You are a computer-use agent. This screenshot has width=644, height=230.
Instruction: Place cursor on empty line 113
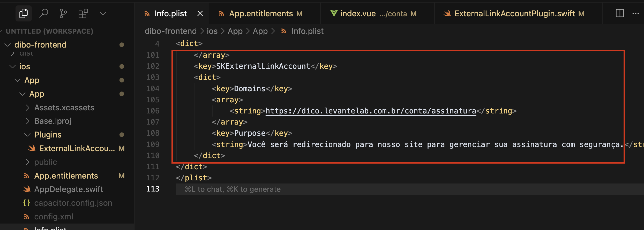(x=388, y=189)
